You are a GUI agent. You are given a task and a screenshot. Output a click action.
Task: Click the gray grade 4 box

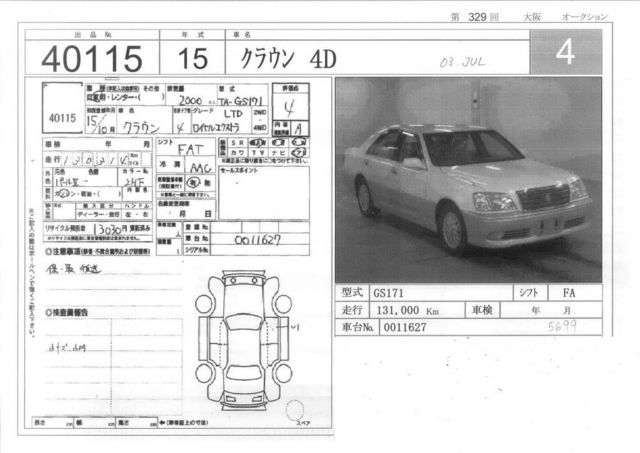point(566,52)
